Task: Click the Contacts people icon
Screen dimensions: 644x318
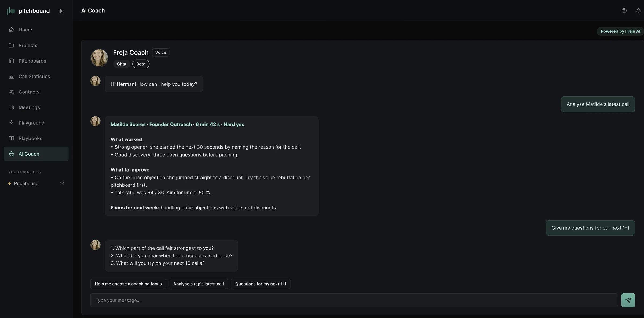Action: [x=11, y=92]
